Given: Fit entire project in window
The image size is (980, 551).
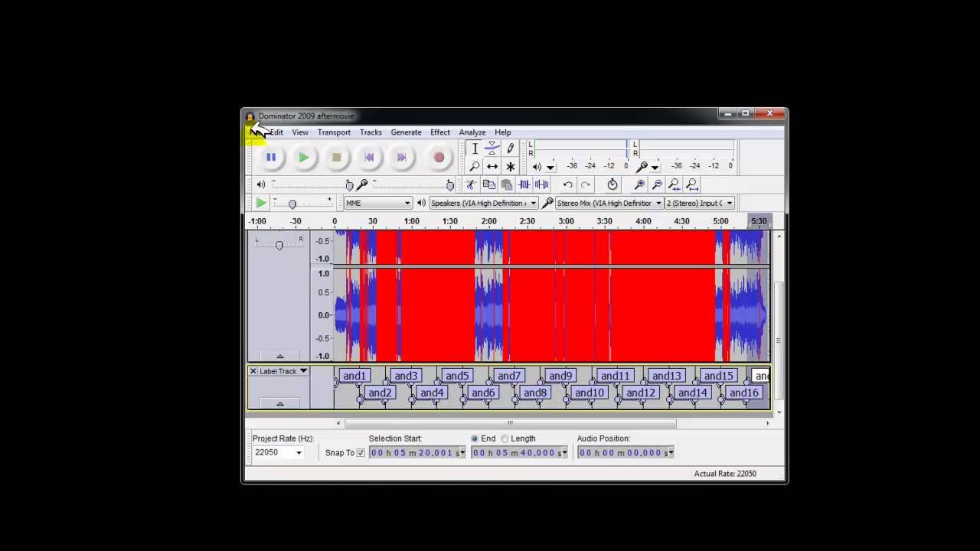Looking at the screenshot, I should coord(691,184).
